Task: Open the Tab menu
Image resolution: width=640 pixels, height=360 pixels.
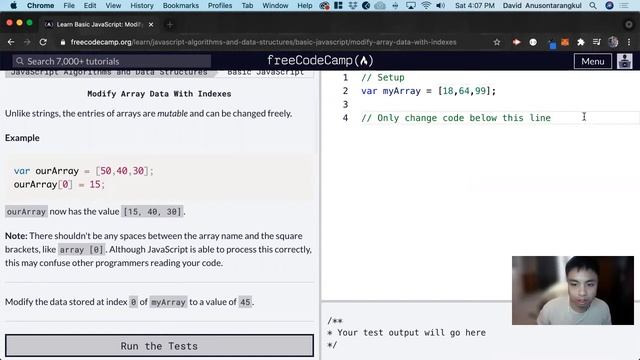Action: [x=247, y=5]
